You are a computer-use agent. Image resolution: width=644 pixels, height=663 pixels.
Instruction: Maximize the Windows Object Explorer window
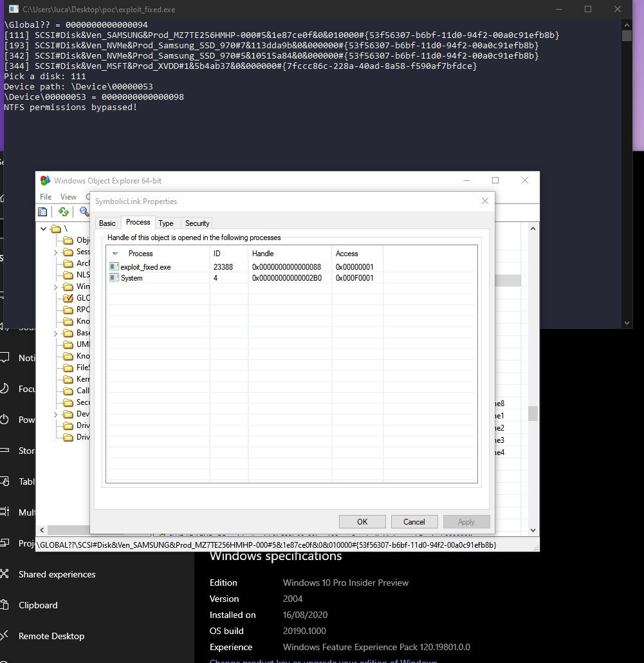point(495,180)
